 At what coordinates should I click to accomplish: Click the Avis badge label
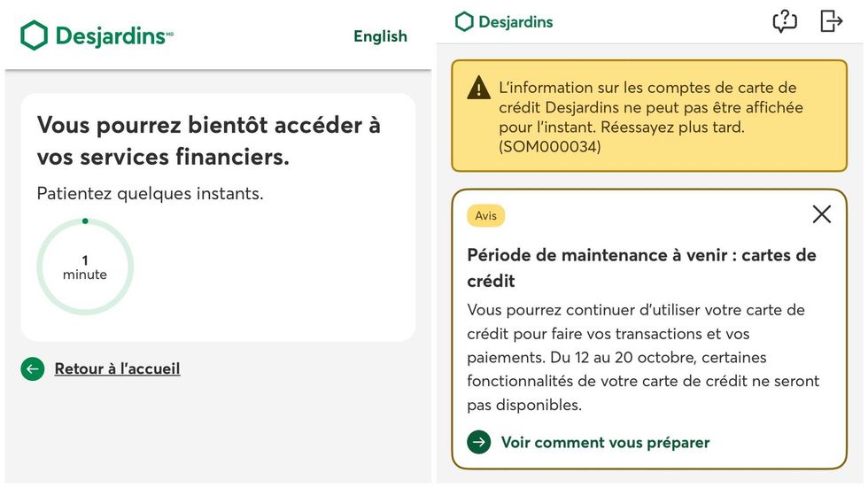click(485, 216)
